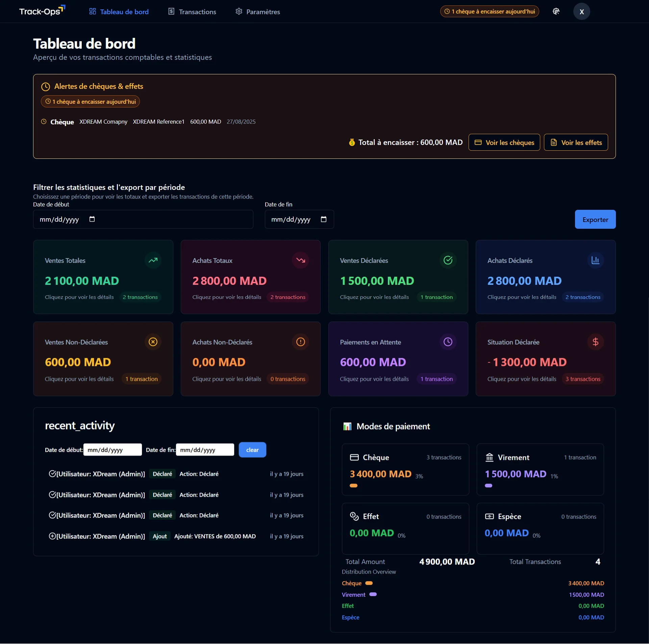Click the Chèque distribution progress bar
649x644 pixels.
coord(369,583)
